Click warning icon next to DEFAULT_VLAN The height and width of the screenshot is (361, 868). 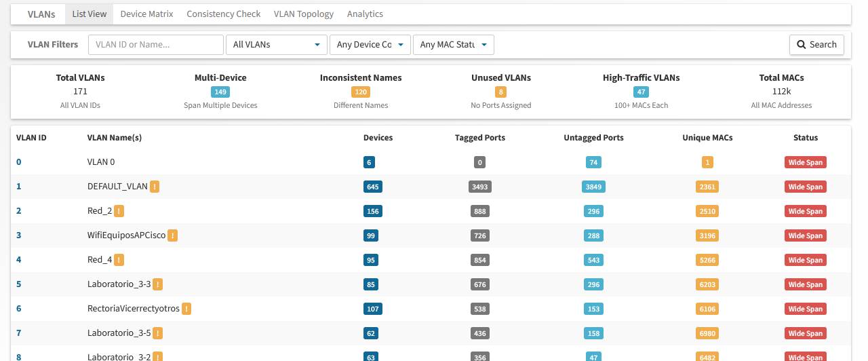(155, 187)
